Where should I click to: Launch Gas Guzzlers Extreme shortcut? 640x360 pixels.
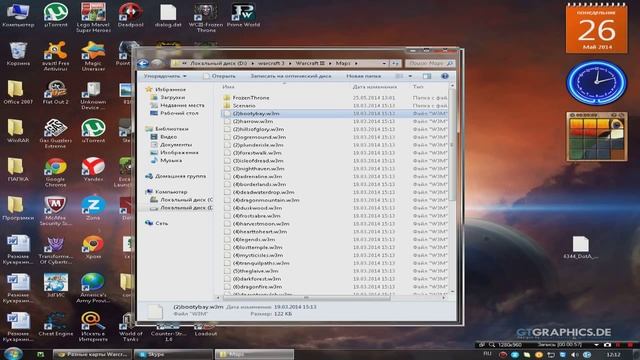[56, 133]
